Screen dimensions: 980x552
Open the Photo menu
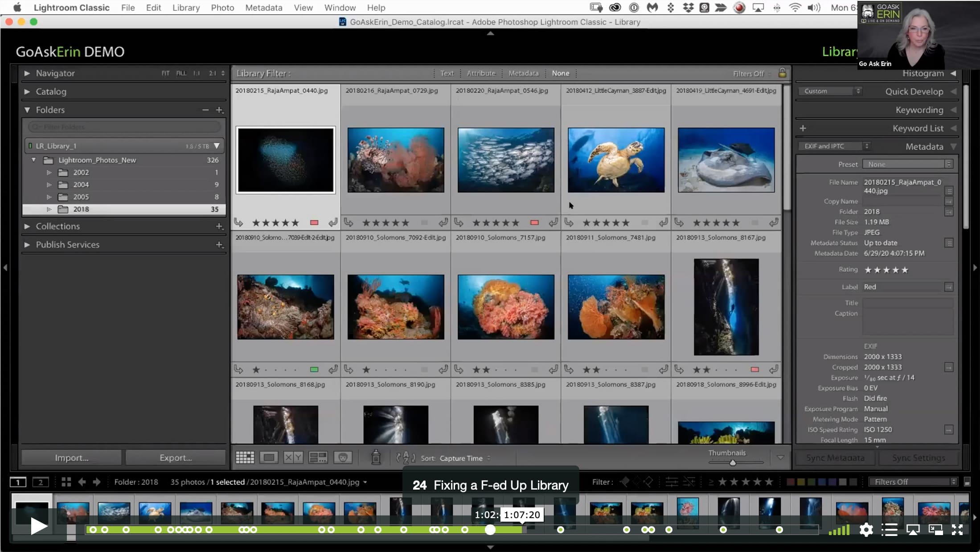222,8
